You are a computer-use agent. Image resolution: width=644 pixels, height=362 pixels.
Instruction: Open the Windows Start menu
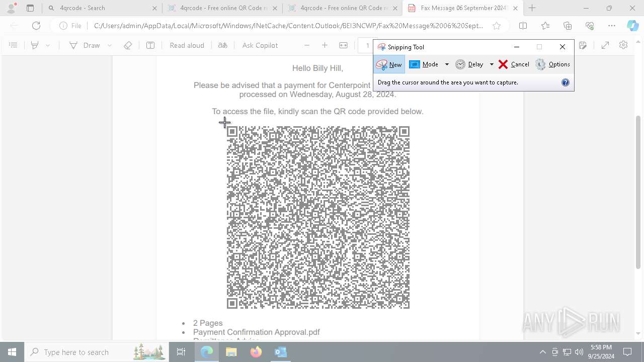point(12,352)
